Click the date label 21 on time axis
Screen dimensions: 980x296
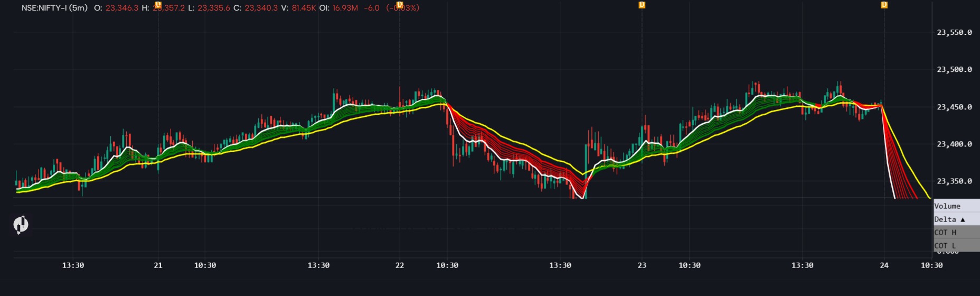[158, 265]
